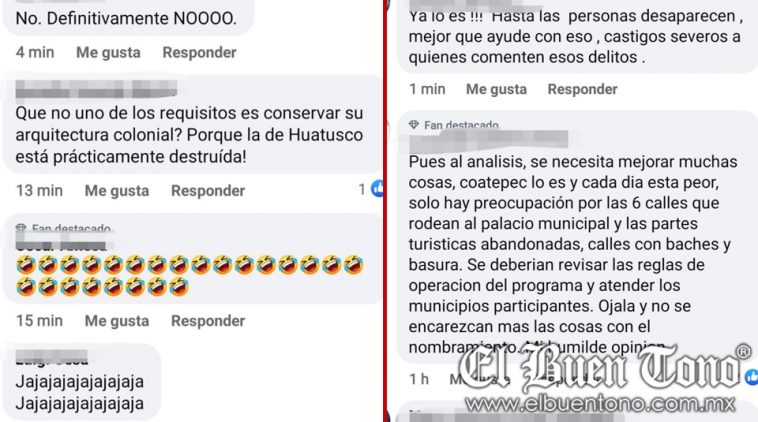Click the Fan destacado diamond badge on Coatepec comment

pos(414,125)
